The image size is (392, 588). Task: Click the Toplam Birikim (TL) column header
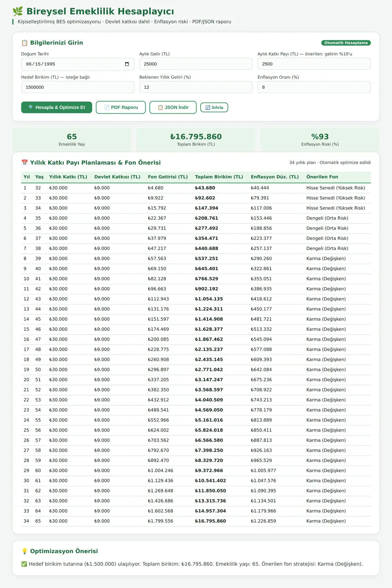[219, 177]
